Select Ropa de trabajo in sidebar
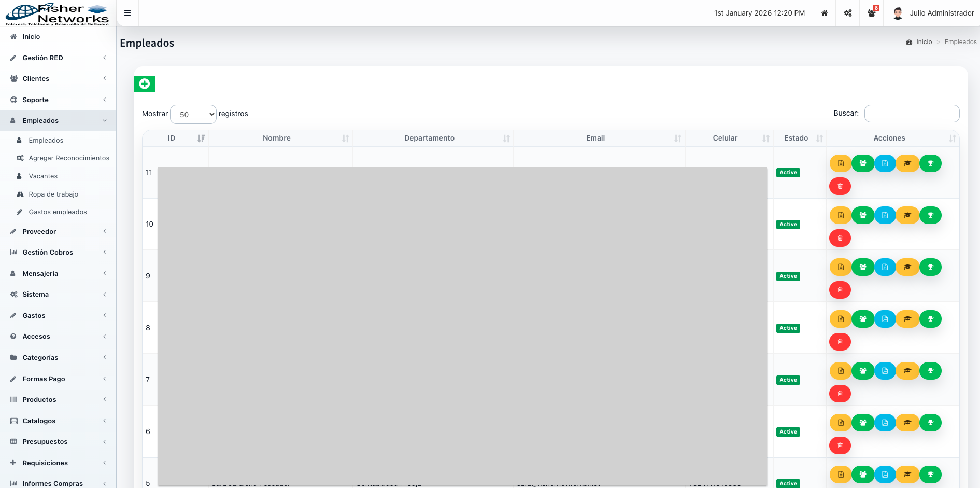The height and width of the screenshot is (488, 980). point(53,194)
